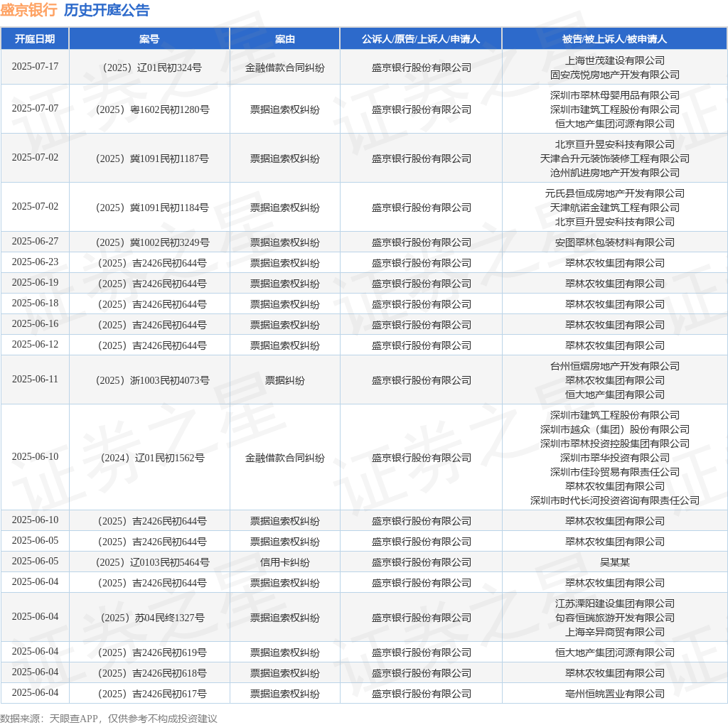Select the date 2025-06-27

pyautogui.click(x=35, y=242)
